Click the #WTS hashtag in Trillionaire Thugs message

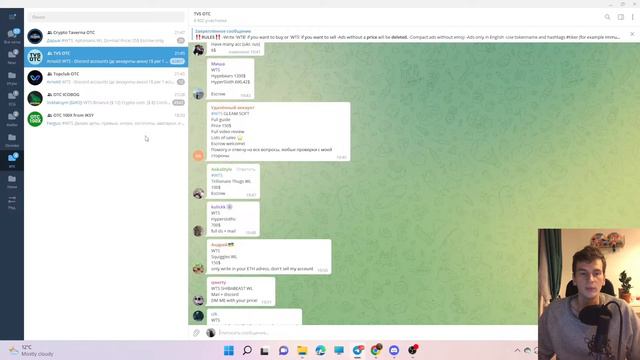pos(217,175)
